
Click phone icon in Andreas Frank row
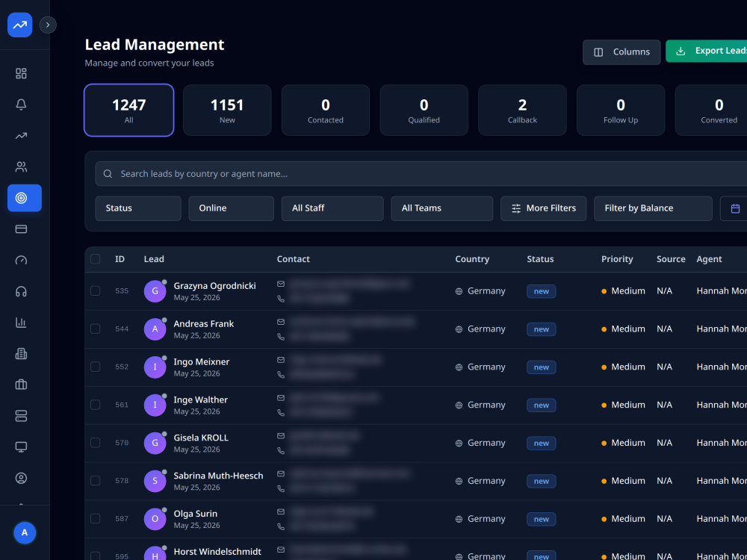click(x=281, y=337)
